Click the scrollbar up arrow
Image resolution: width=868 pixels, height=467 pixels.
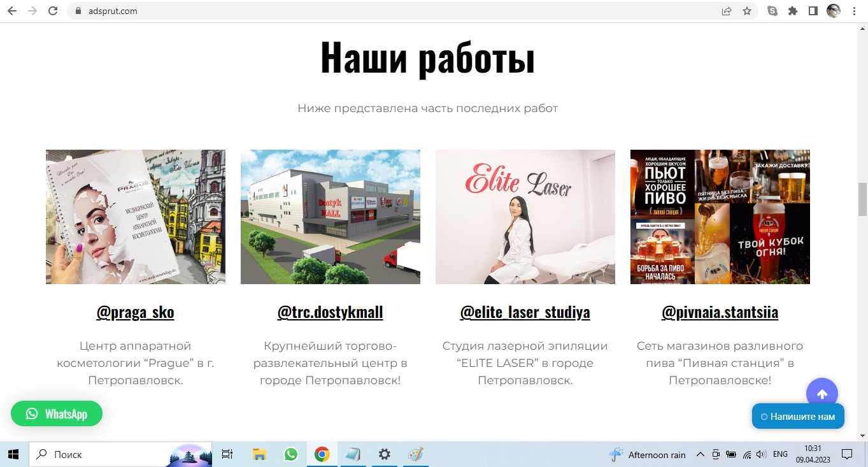click(863, 27)
